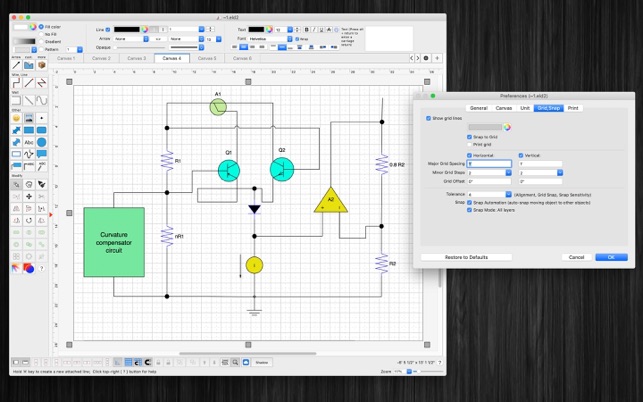Select the smiley face symbol tool
This screenshot has width=643, height=402.
click(16, 118)
